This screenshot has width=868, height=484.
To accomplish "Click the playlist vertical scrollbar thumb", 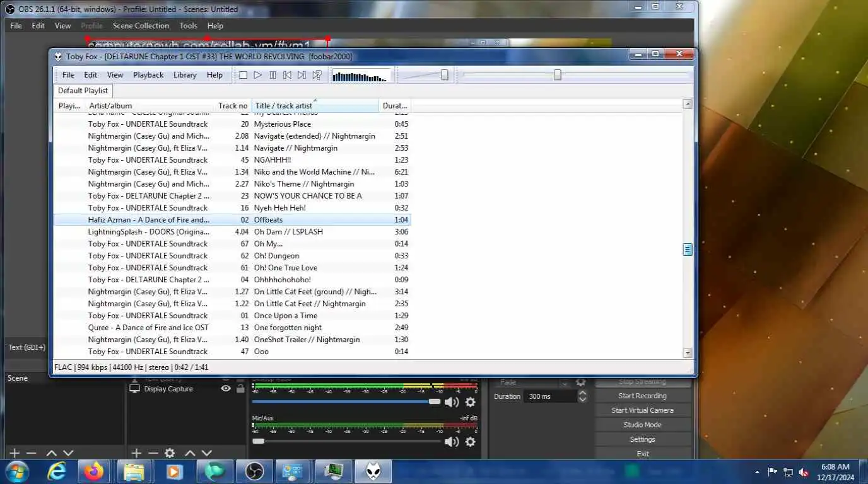I will tap(688, 250).
